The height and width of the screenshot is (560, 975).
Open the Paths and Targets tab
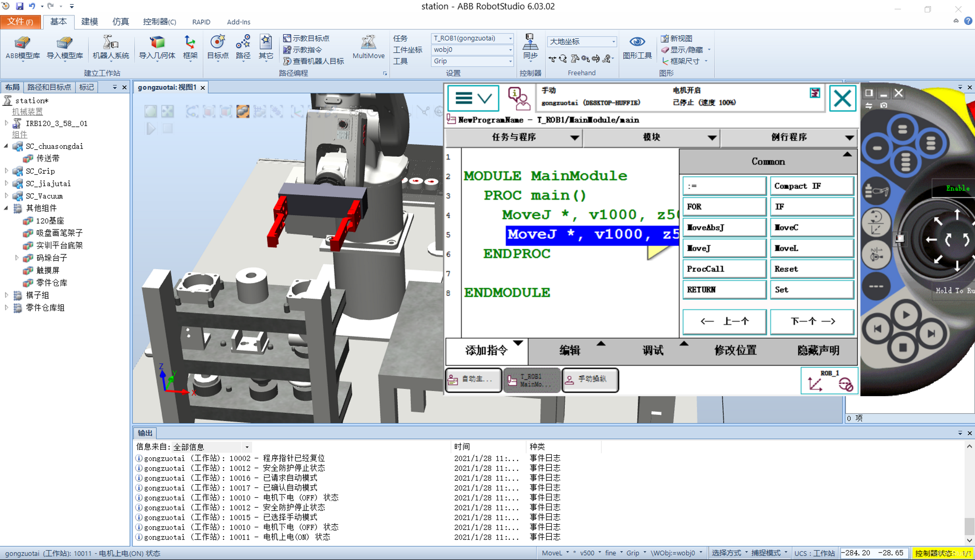(x=49, y=87)
